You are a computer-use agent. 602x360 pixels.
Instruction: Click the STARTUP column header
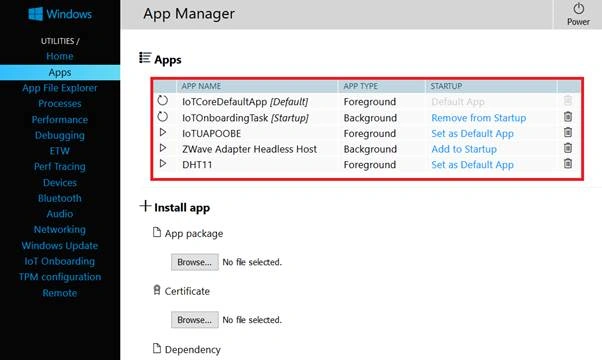[x=446, y=86]
